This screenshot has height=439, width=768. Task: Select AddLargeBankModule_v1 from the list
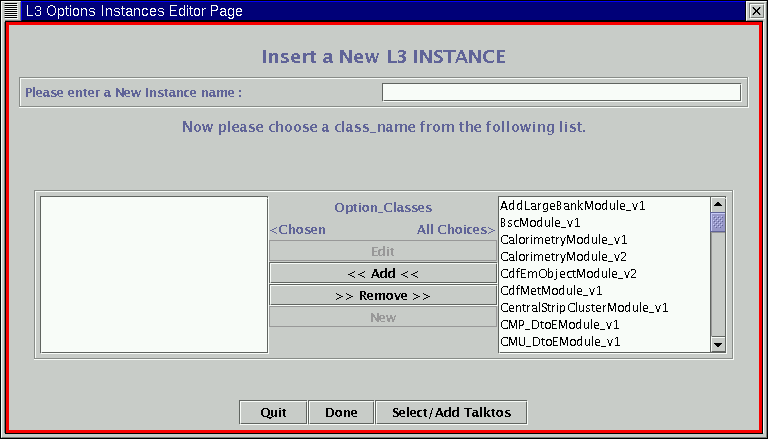pyautogui.click(x=572, y=206)
